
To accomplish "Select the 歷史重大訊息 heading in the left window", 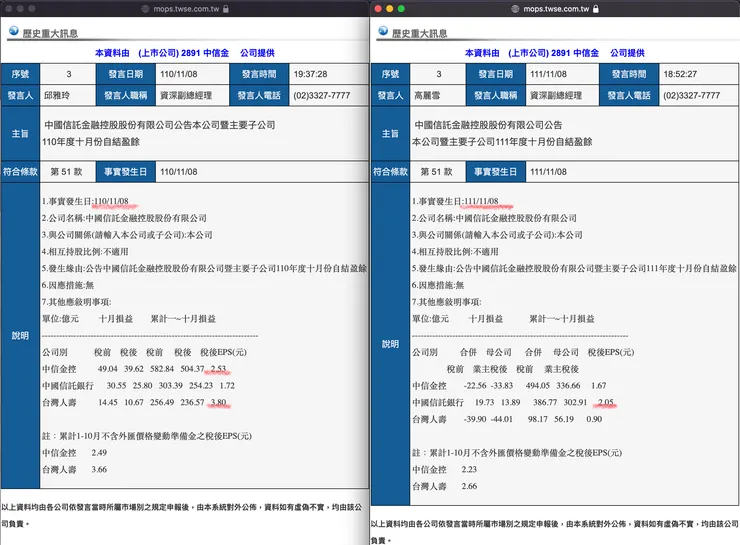I will 50,34.
